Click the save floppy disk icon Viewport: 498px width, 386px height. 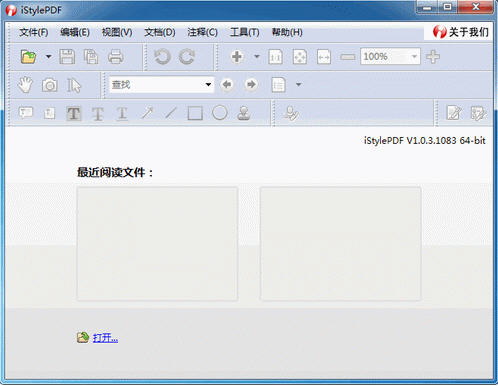coord(67,57)
